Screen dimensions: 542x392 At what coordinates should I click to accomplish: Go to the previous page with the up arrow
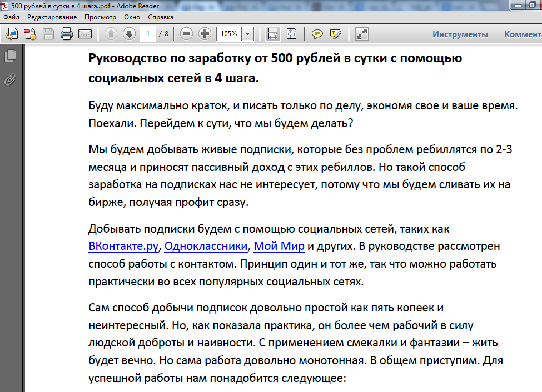coord(111,34)
